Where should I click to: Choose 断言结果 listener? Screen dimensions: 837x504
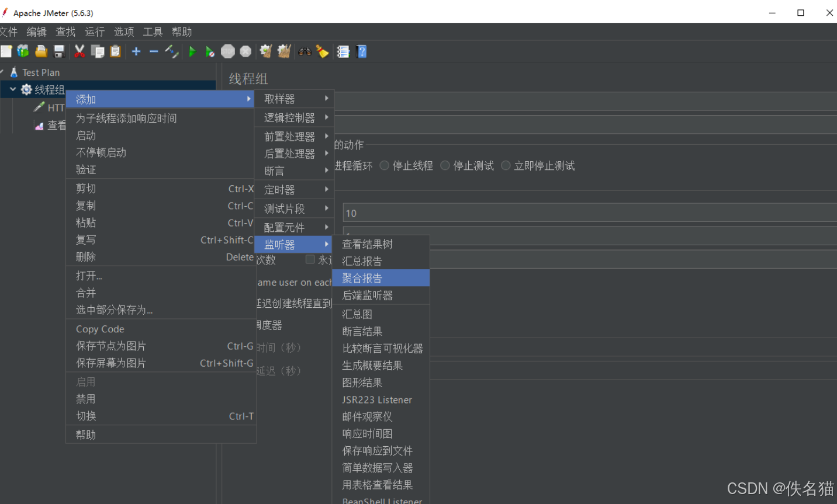click(381, 331)
